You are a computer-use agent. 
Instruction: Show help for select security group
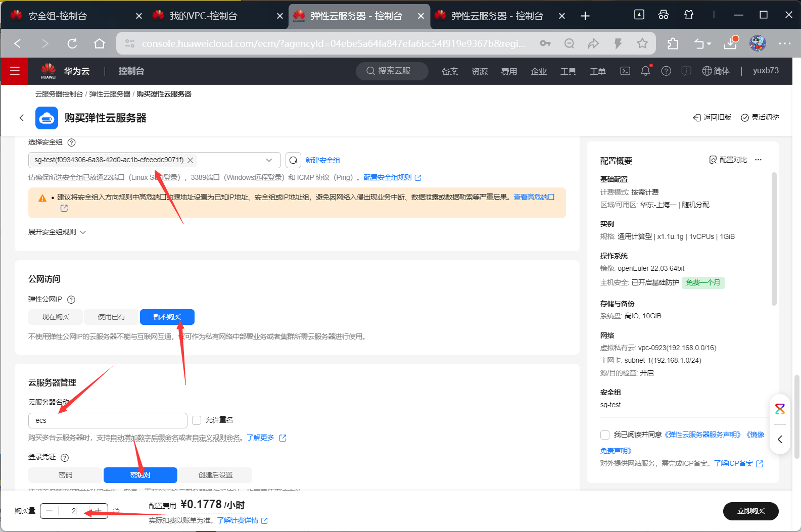[x=71, y=142]
